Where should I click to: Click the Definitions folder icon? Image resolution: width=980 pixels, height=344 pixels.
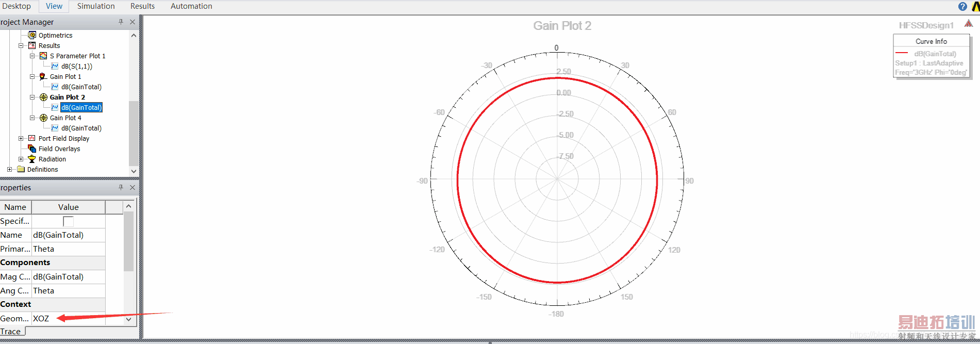(x=21, y=169)
